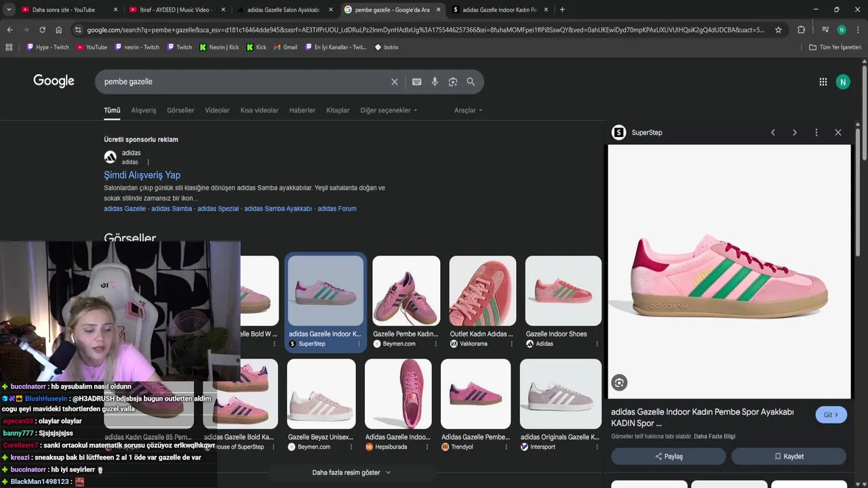Open the 'Nesrin | Kick' bookmark
This screenshot has height=488, width=868.
click(x=219, y=47)
